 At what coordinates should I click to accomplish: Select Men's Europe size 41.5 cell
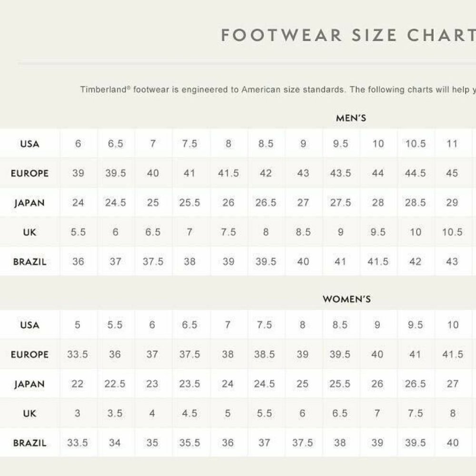tap(228, 173)
